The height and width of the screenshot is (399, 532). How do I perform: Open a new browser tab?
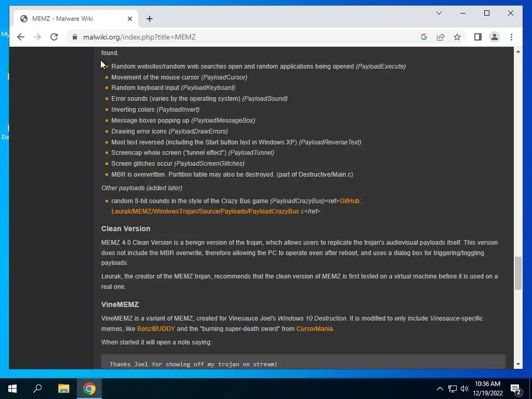point(150,19)
